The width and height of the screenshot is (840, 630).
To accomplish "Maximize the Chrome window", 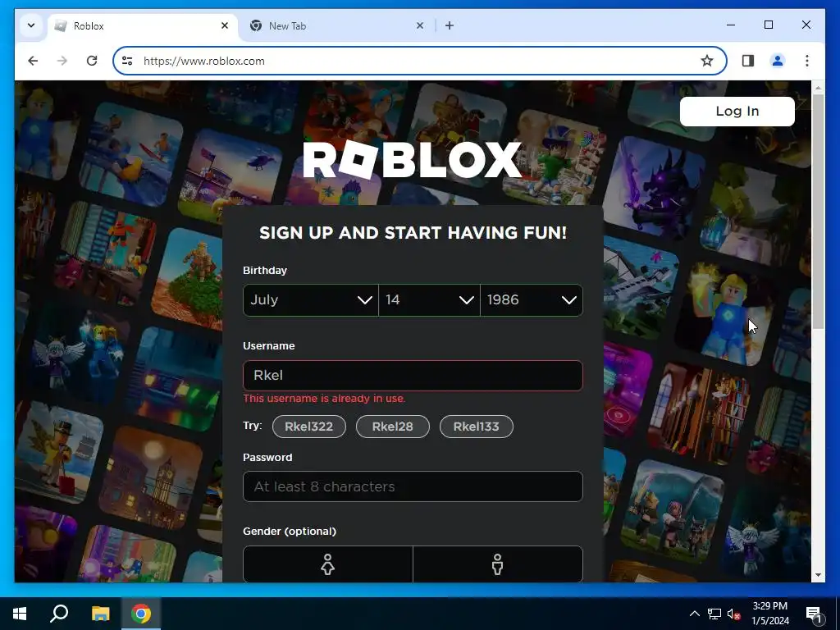I will (768, 25).
